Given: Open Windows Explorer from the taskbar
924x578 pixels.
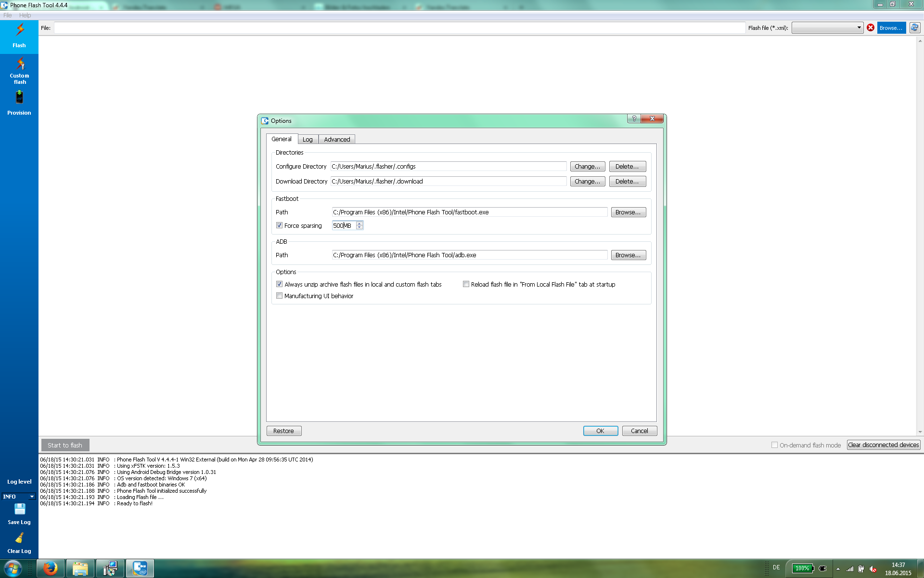Looking at the screenshot, I should tap(80, 568).
